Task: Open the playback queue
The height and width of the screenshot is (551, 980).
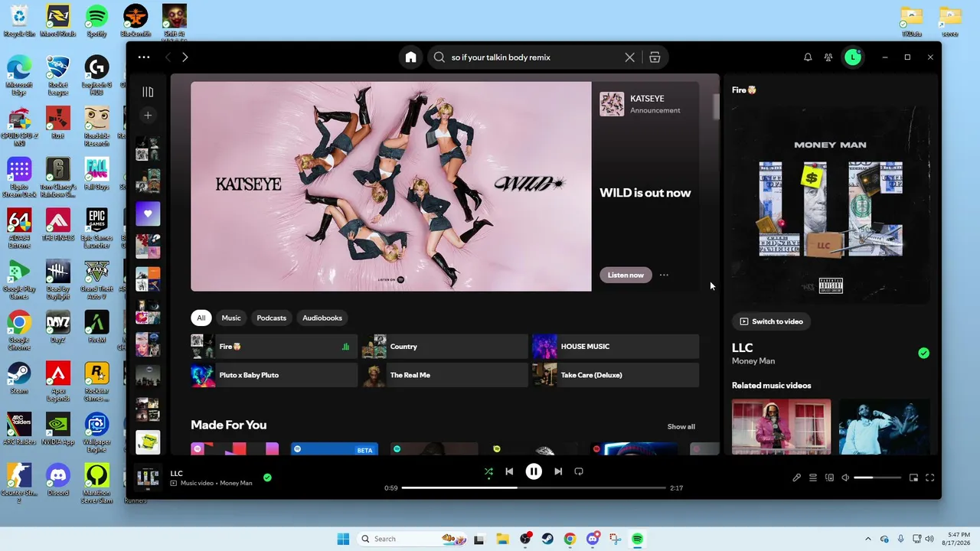Action: coord(813,478)
